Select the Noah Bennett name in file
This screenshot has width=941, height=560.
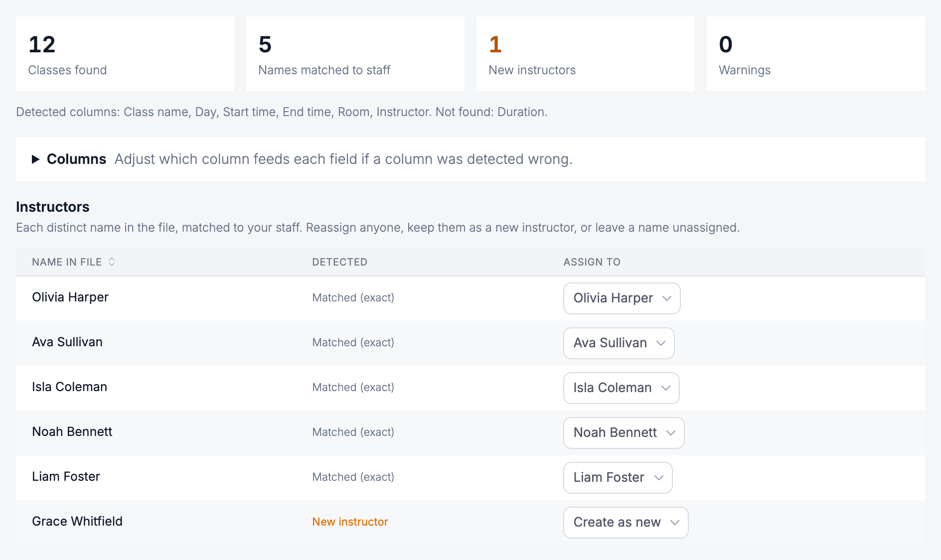click(x=72, y=432)
